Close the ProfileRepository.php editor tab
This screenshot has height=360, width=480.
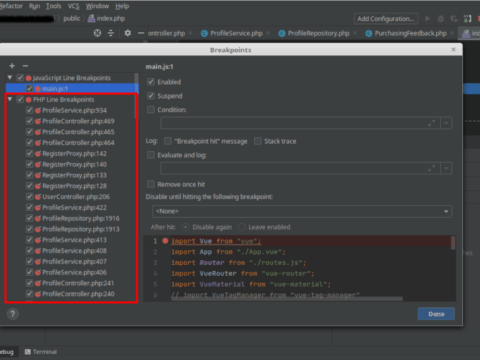[x=355, y=33]
